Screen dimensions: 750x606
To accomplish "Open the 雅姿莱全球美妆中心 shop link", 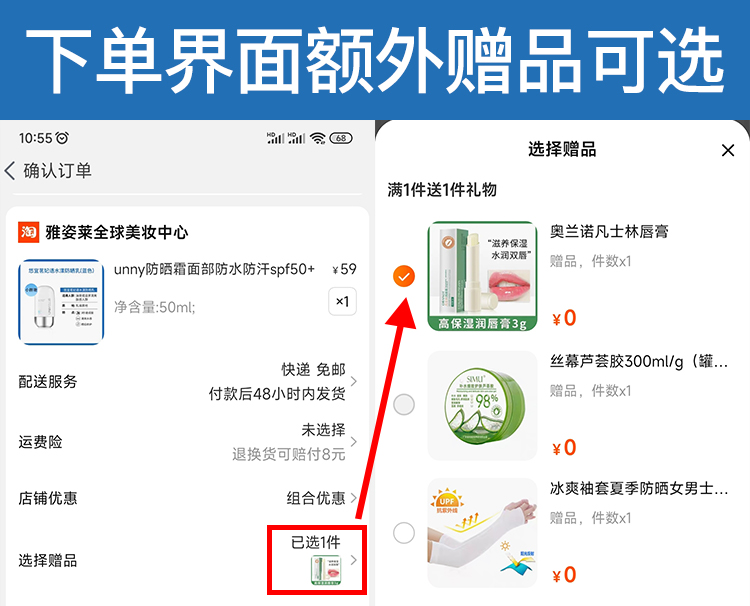I will point(117,232).
